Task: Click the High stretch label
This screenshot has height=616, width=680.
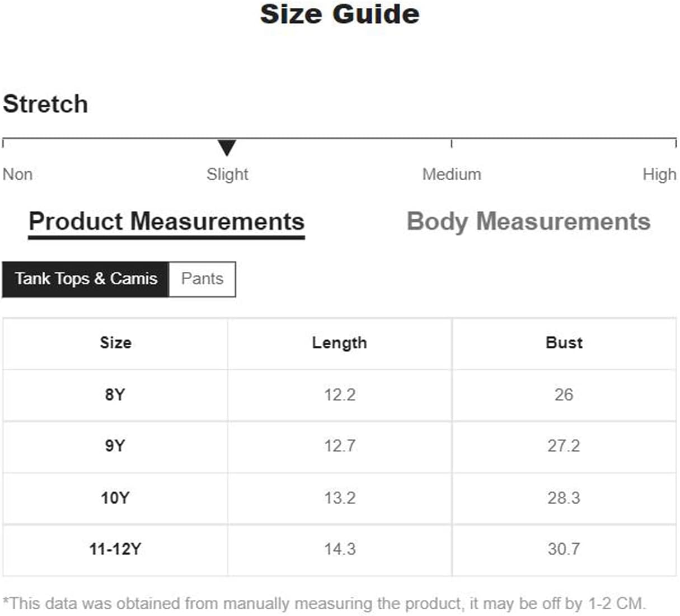Action: 659,174
